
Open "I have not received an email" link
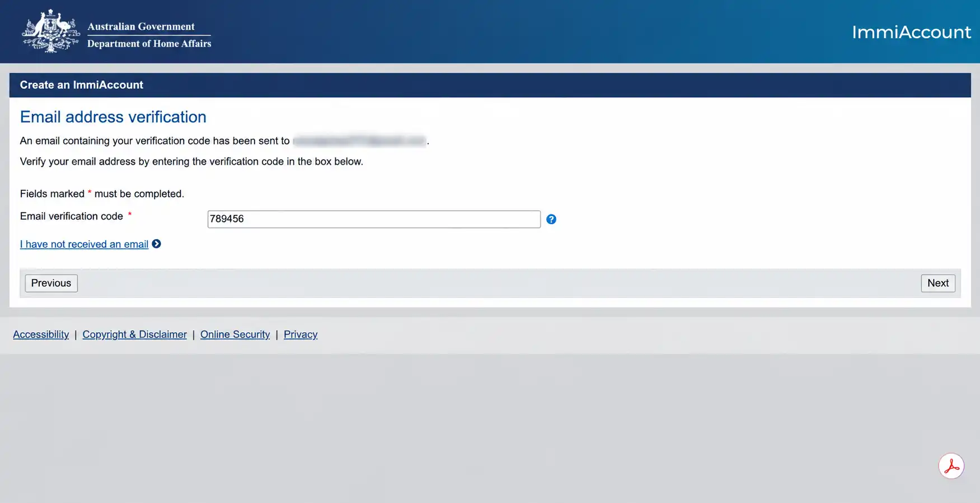84,244
